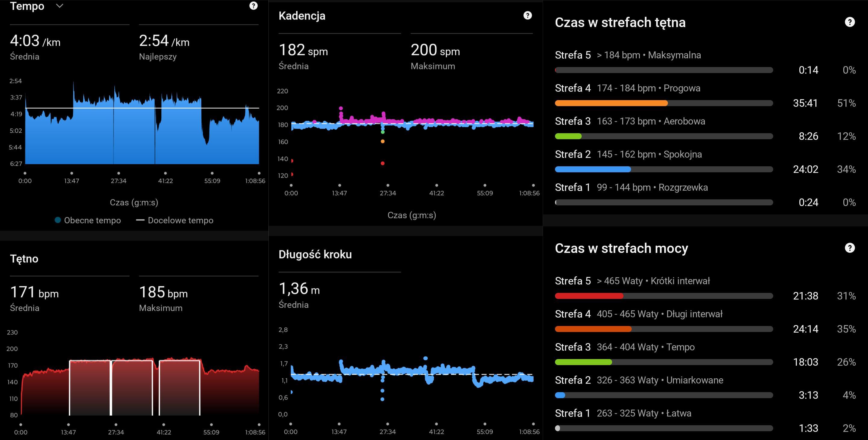Viewport: 868px width, 440px height.
Task: Click the Długość kroku section title
Action: pos(315,254)
